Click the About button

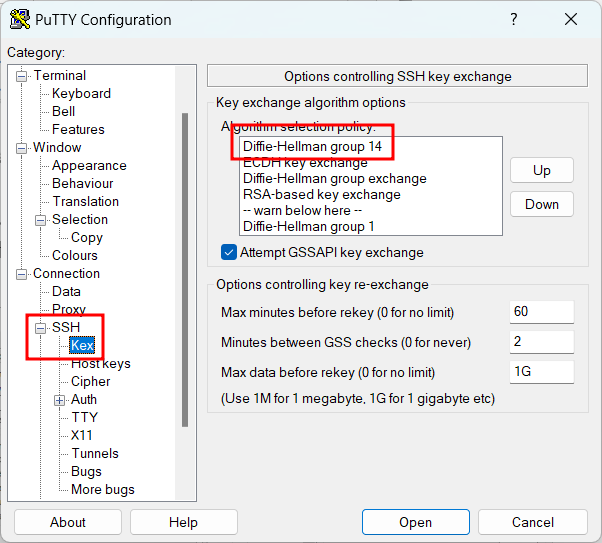tap(68, 522)
